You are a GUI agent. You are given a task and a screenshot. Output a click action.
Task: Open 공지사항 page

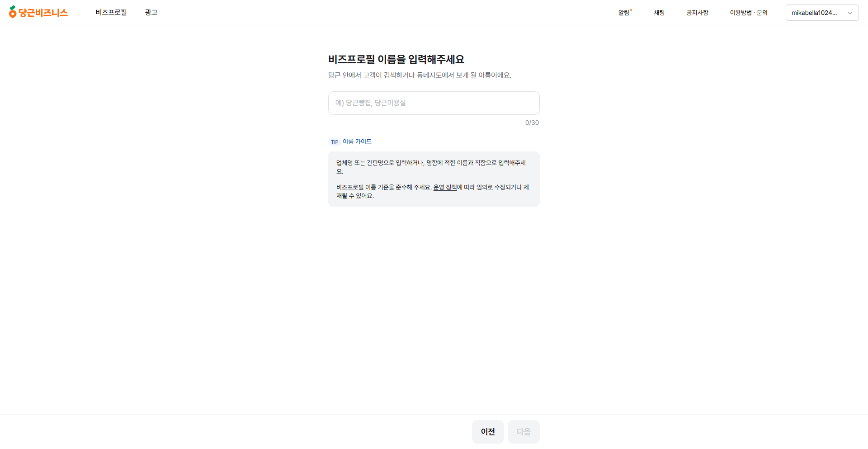click(x=697, y=13)
